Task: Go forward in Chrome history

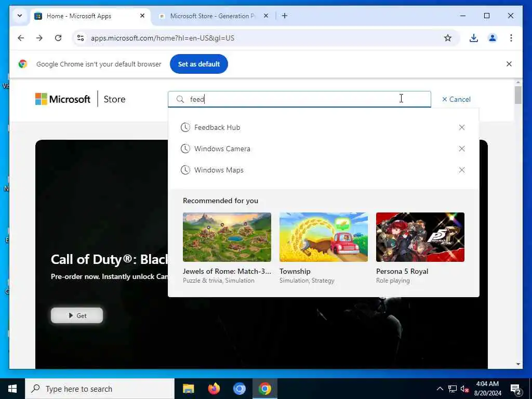Action: (39, 38)
